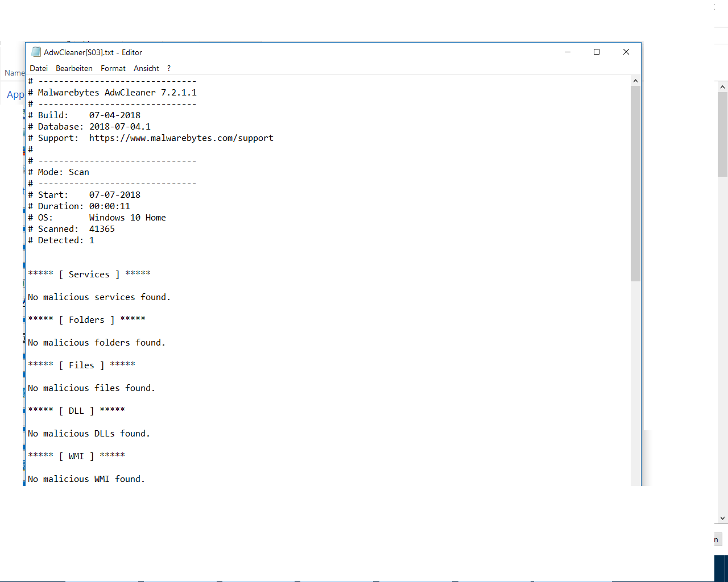Click the 'Malwarebytes AdwCleaner 7.2.1.1' line

[x=112, y=92]
